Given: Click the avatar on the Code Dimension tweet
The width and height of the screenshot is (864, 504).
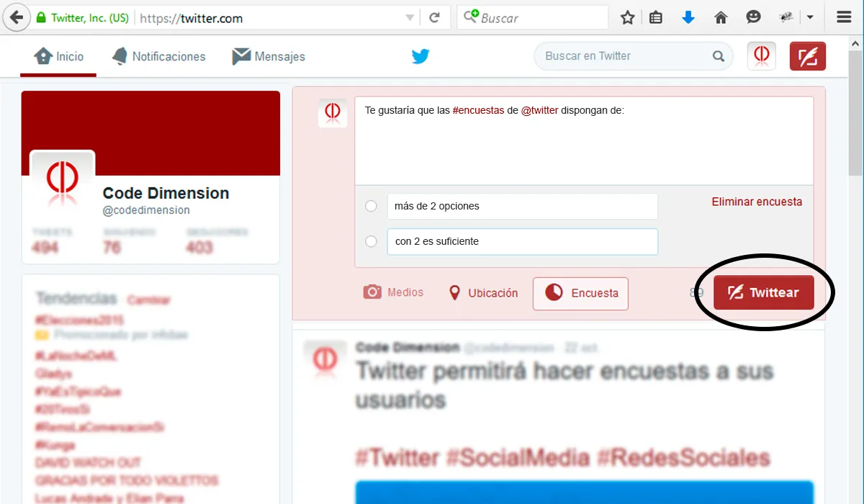Looking at the screenshot, I should point(325,360).
